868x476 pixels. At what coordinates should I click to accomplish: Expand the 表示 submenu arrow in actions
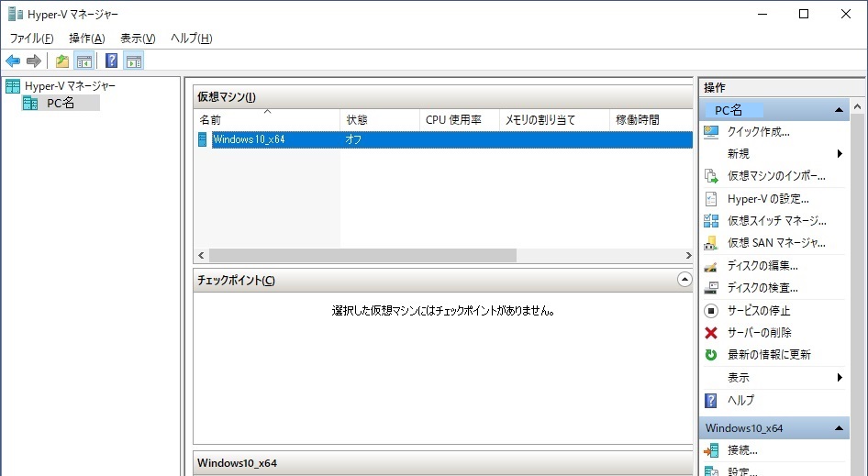[840, 378]
